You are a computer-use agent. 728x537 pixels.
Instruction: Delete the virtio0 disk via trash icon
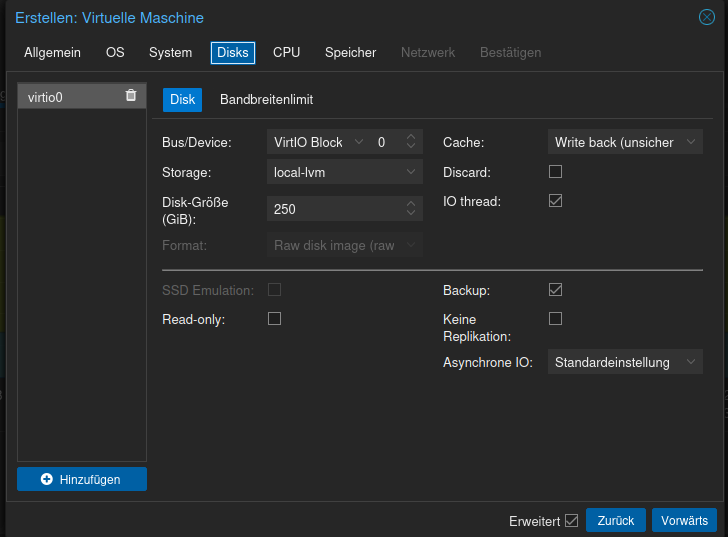pyautogui.click(x=131, y=95)
